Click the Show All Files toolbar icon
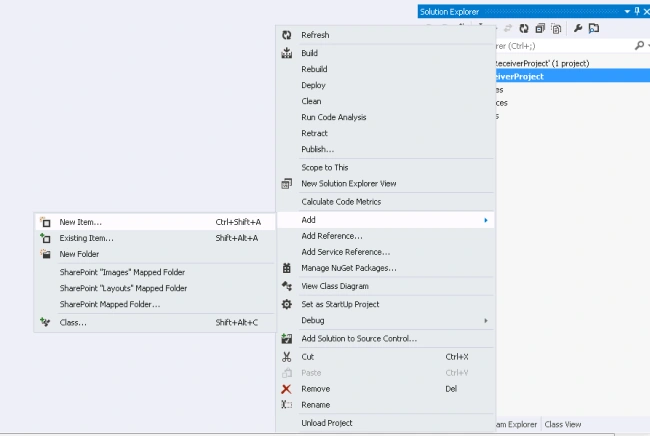This screenshot has width=650, height=436. click(556, 28)
